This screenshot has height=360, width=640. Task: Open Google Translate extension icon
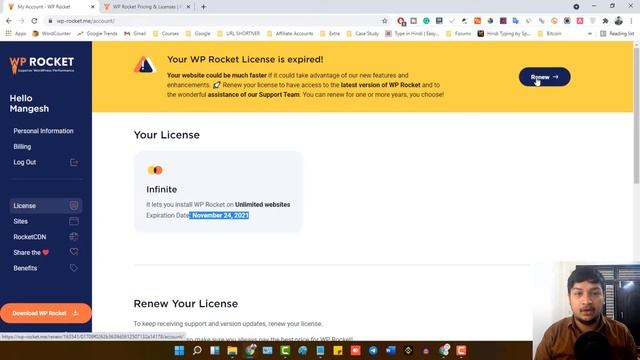pyautogui.click(x=516, y=21)
